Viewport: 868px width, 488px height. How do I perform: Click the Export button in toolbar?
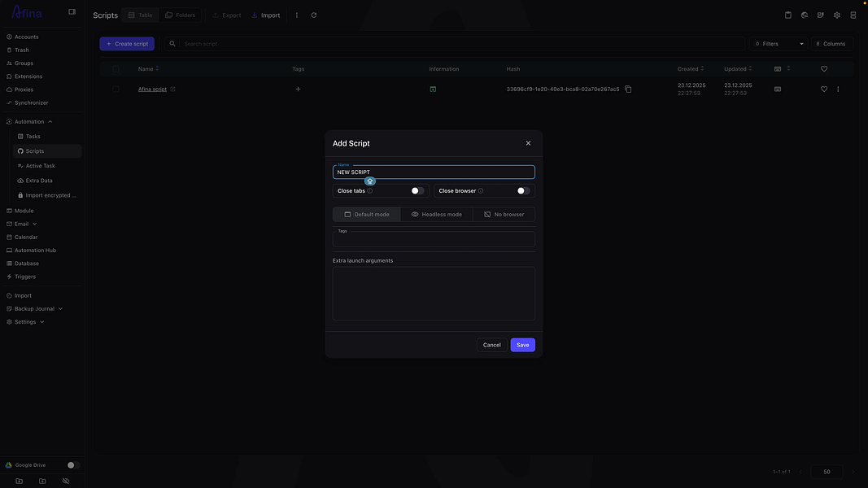tap(227, 15)
